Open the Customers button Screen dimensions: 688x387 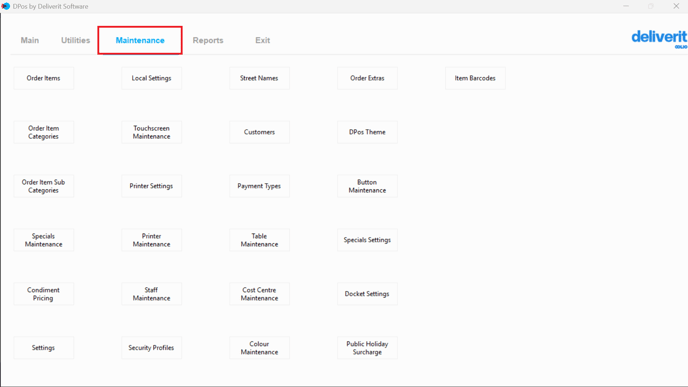tap(259, 132)
